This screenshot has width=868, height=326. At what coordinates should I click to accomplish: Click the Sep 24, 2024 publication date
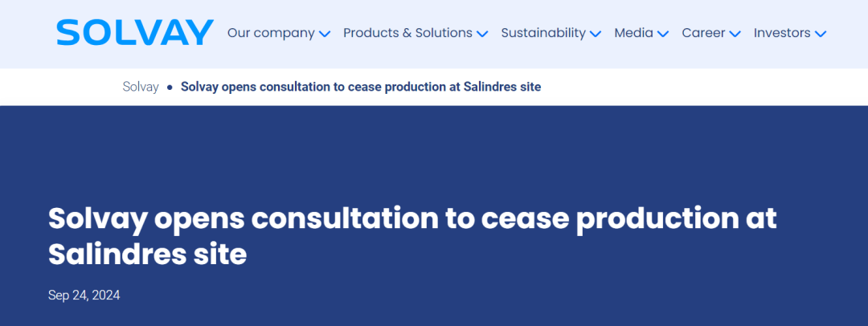84,295
